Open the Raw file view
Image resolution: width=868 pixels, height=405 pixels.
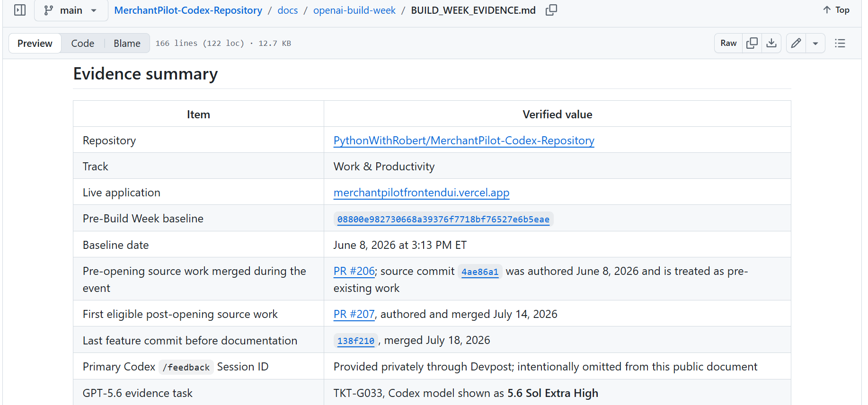pyautogui.click(x=728, y=43)
